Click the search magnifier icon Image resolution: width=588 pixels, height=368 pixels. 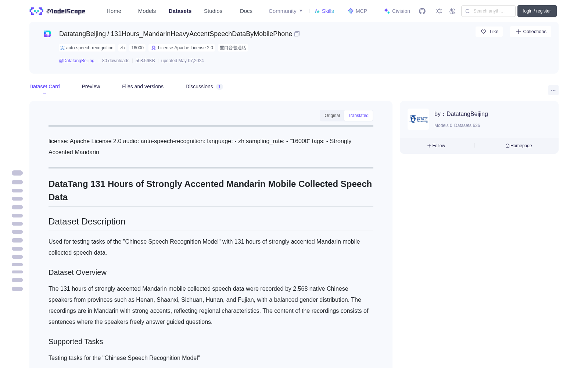(x=467, y=11)
